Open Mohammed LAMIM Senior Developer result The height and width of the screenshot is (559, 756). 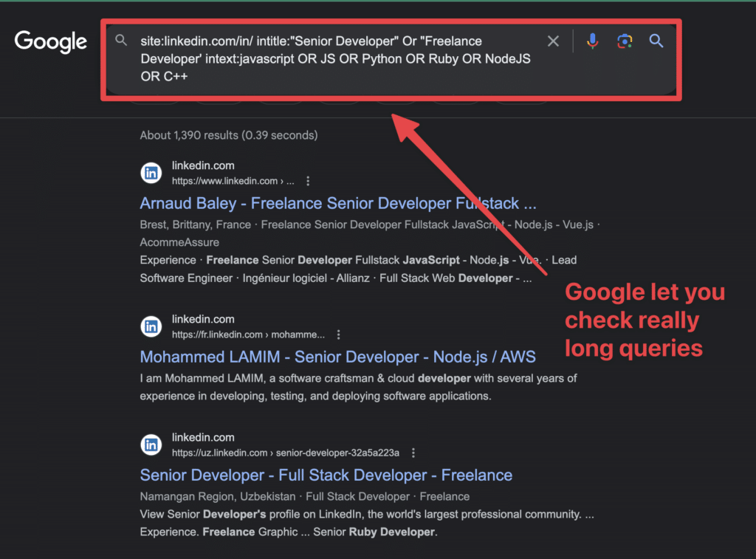337,357
